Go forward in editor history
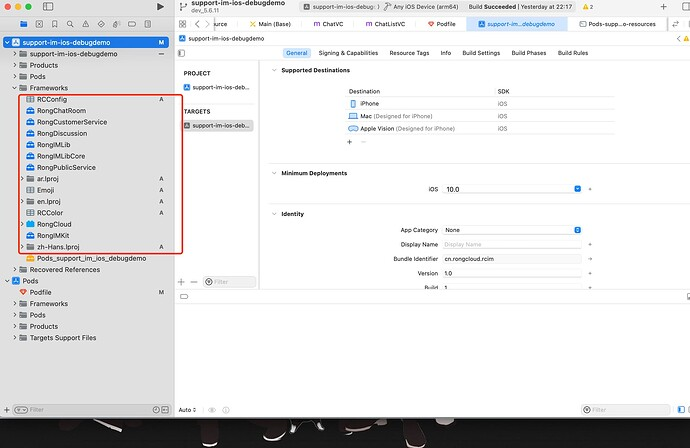The width and height of the screenshot is (690, 448). pos(207,24)
